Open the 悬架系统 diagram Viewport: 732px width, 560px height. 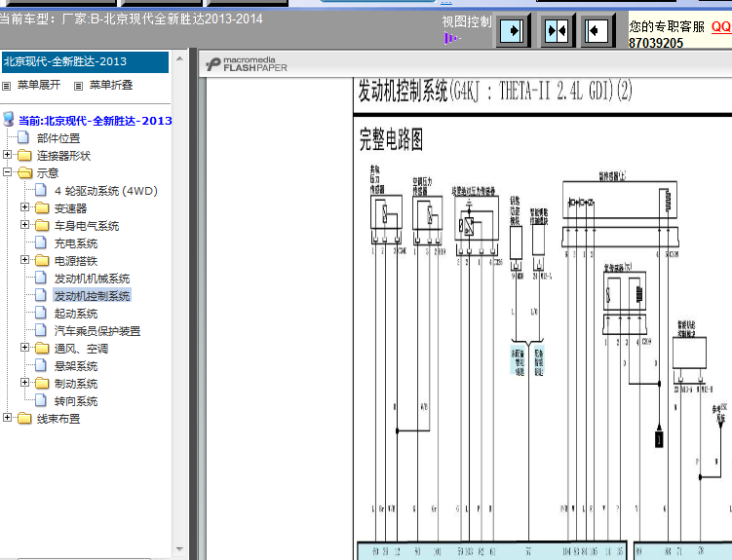[76, 366]
